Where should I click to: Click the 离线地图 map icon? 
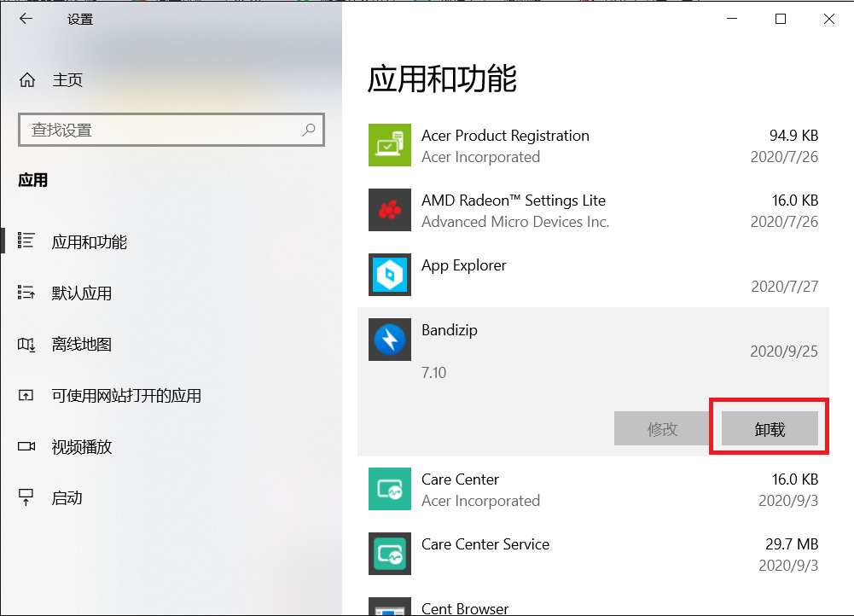pos(26,344)
